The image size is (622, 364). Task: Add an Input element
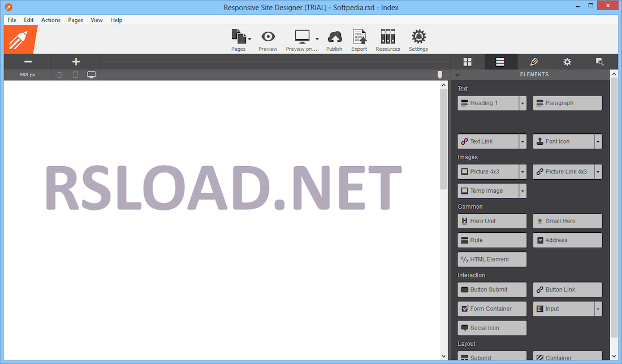(x=564, y=309)
